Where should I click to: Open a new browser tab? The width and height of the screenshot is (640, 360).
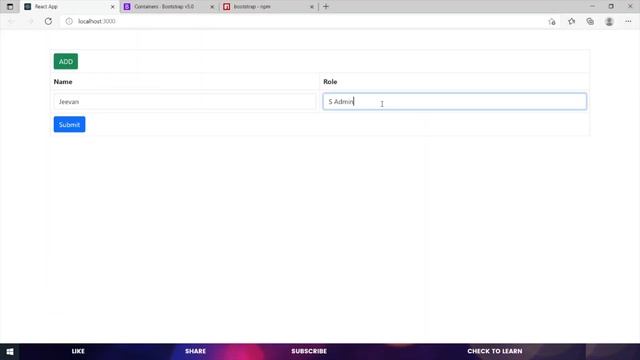coord(326,7)
